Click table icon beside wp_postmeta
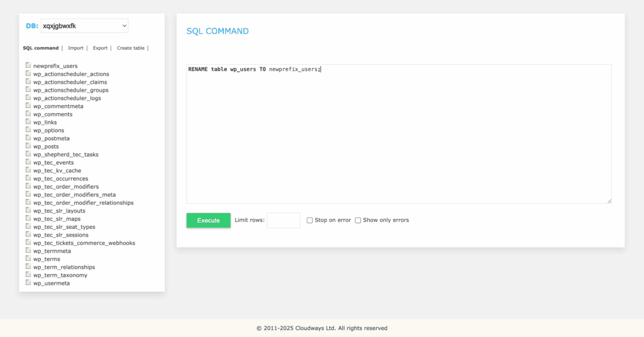This screenshot has height=337, width=644. [28, 138]
